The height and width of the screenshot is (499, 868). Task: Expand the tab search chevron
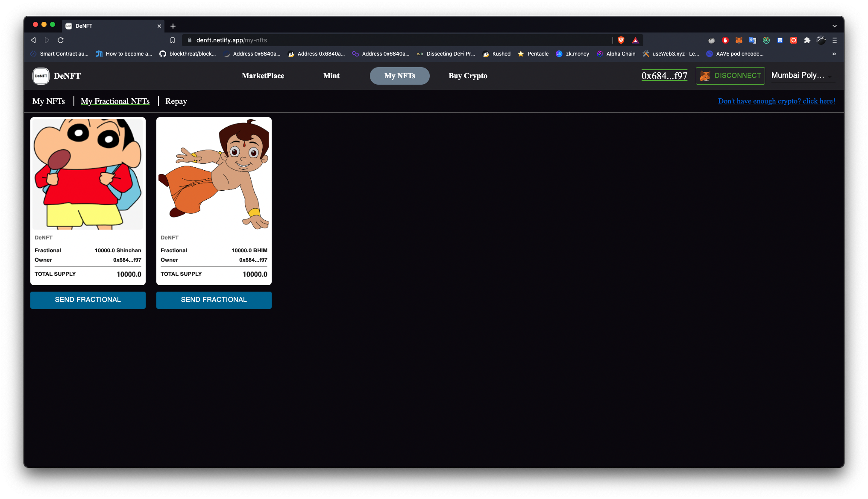(835, 26)
